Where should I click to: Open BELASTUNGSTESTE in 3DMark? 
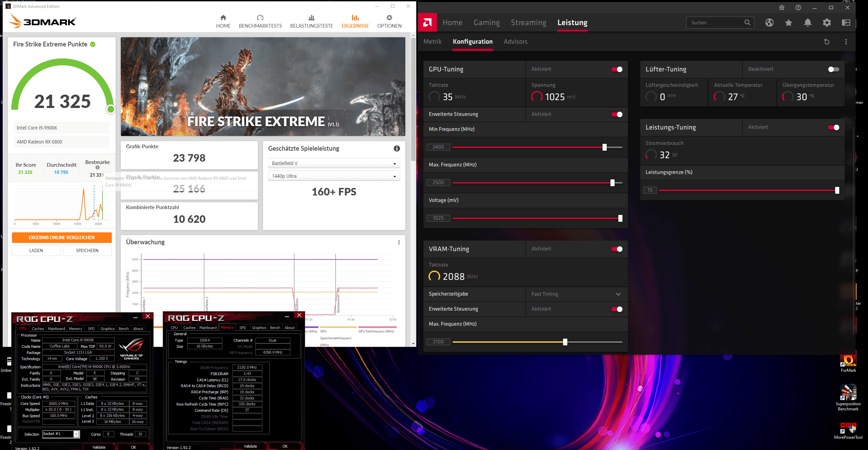click(312, 22)
